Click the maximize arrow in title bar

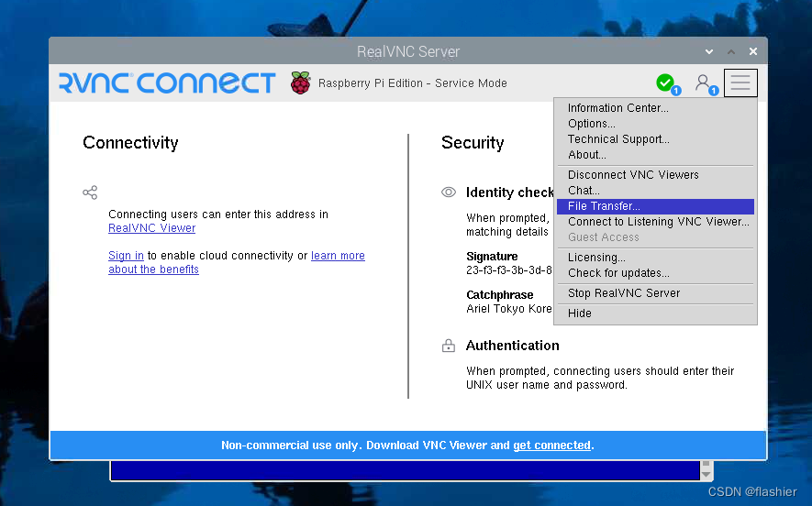[x=731, y=51]
